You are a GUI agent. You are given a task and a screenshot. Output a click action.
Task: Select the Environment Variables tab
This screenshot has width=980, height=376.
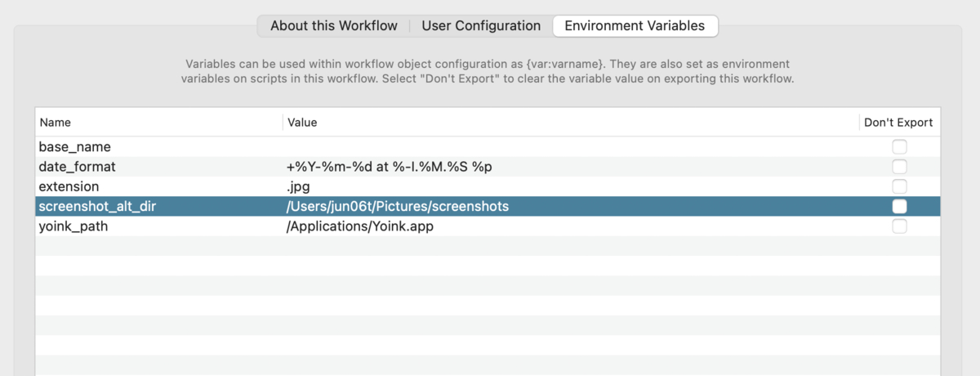[x=635, y=26]
